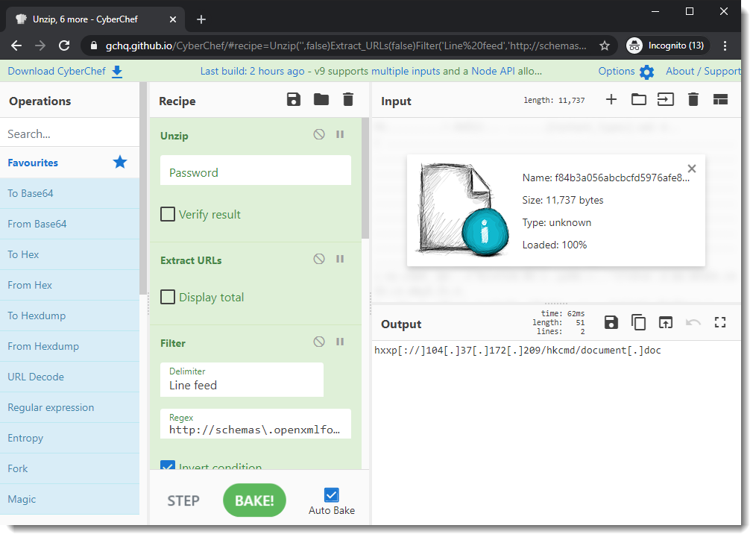Click the Filter Regex field

256,424
